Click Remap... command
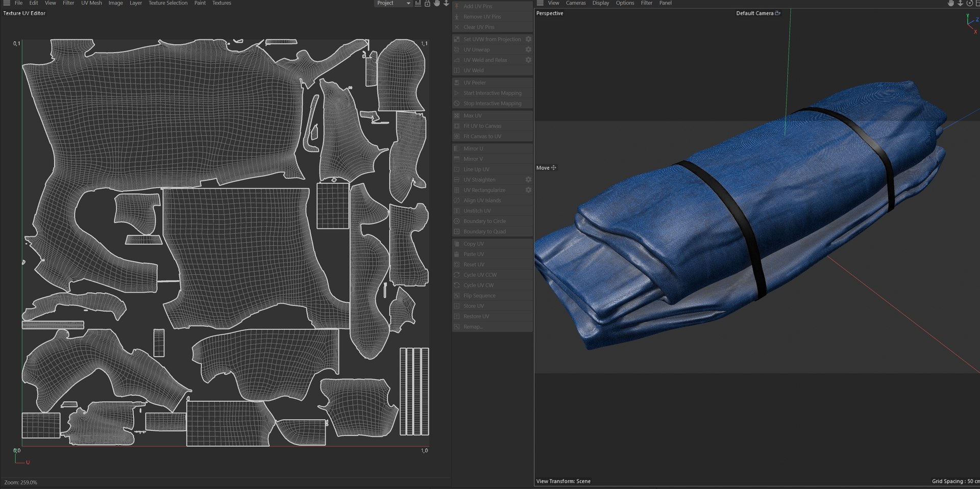The width and height of the screenshot is (980, 489). pyautogui.click(x=493, y=327)
